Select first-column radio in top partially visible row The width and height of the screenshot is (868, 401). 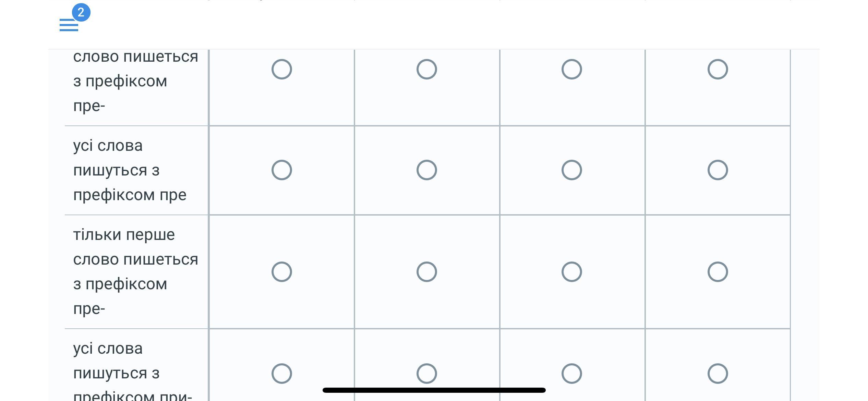(x=282, y=69)
